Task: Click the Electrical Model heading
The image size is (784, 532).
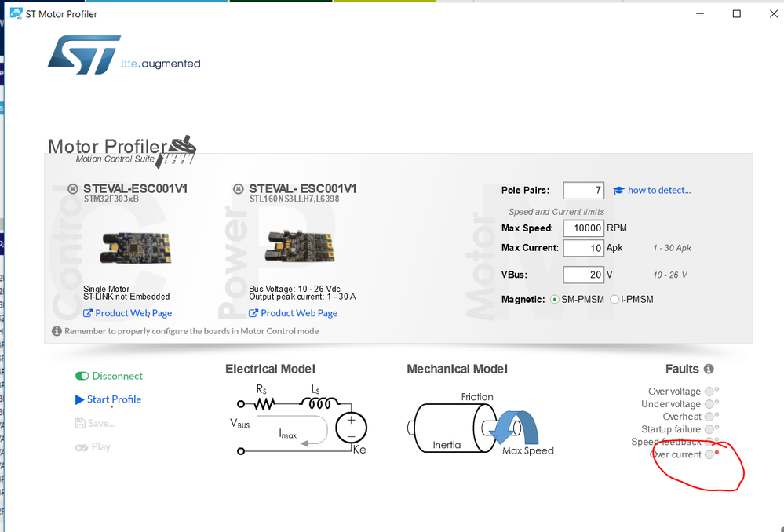Action: pyautogui.click(x=270, y=369)
